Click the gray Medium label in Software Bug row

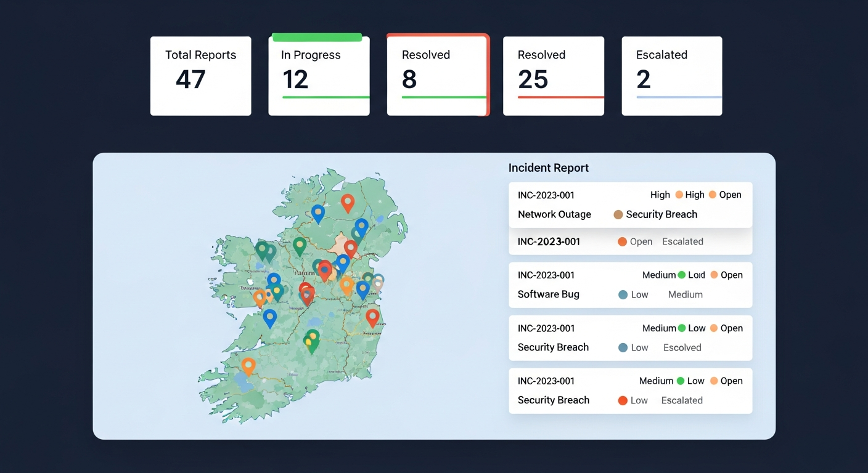pyautogui.click(x=686, y=294)
